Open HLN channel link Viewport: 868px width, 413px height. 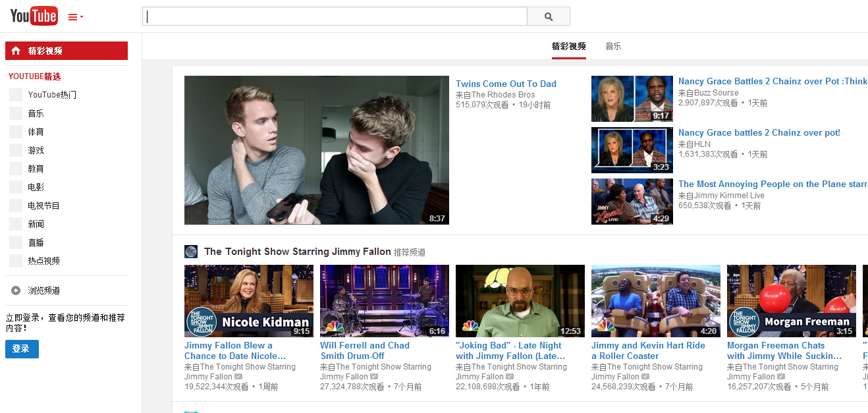703,144
